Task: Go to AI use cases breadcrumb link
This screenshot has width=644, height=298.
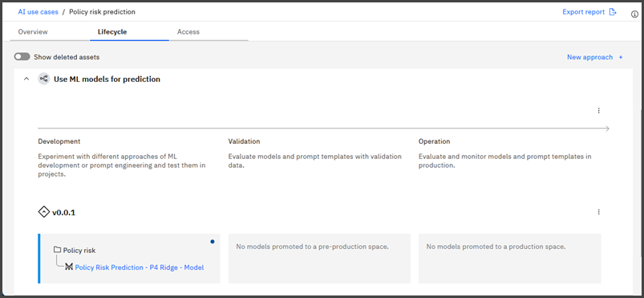Action: pyautogui.click(x=38, y=12)
